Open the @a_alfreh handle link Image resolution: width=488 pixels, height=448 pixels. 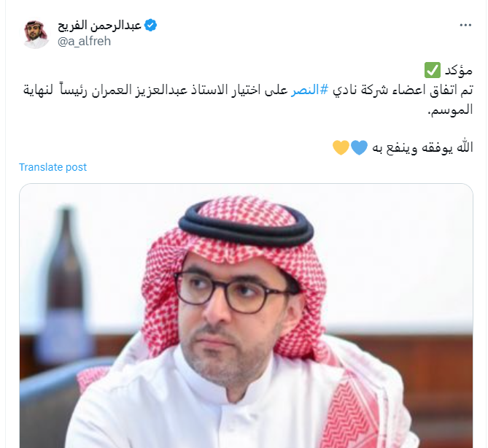pos(85,41)
